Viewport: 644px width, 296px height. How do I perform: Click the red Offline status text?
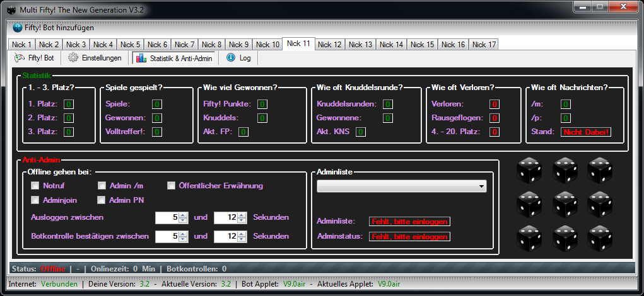[x=52, y=269]
